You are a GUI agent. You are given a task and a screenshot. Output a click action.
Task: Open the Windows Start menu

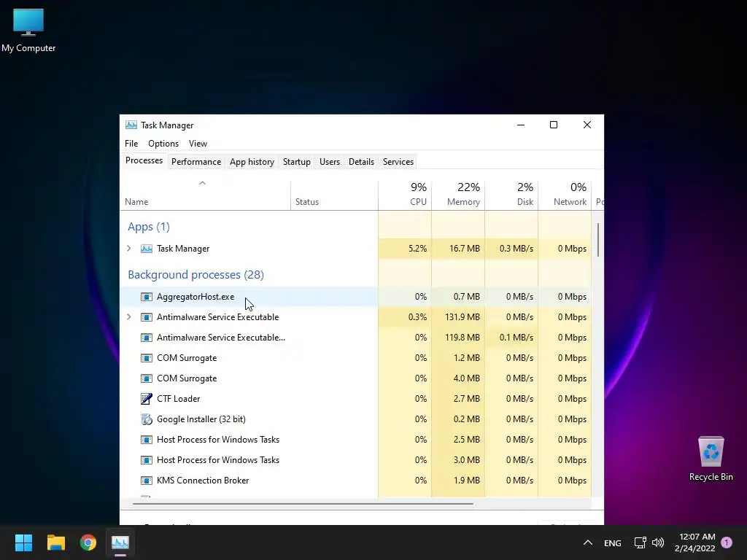coord(23,542)
